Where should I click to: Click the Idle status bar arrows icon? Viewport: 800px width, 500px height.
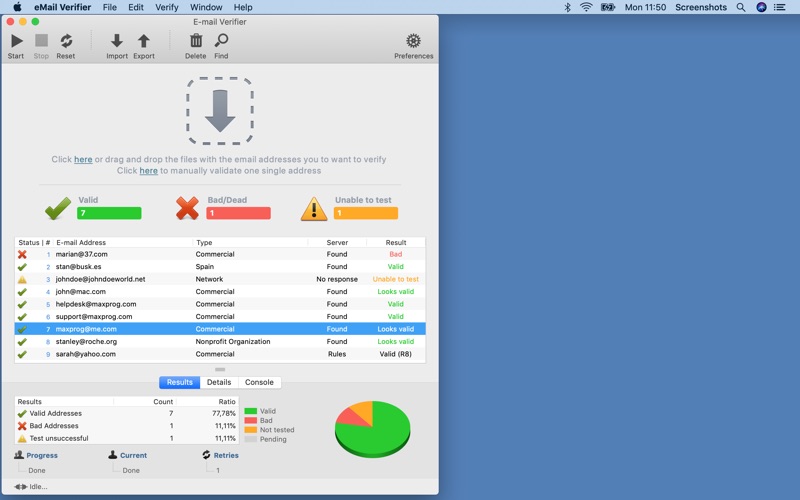coord(20,487)
